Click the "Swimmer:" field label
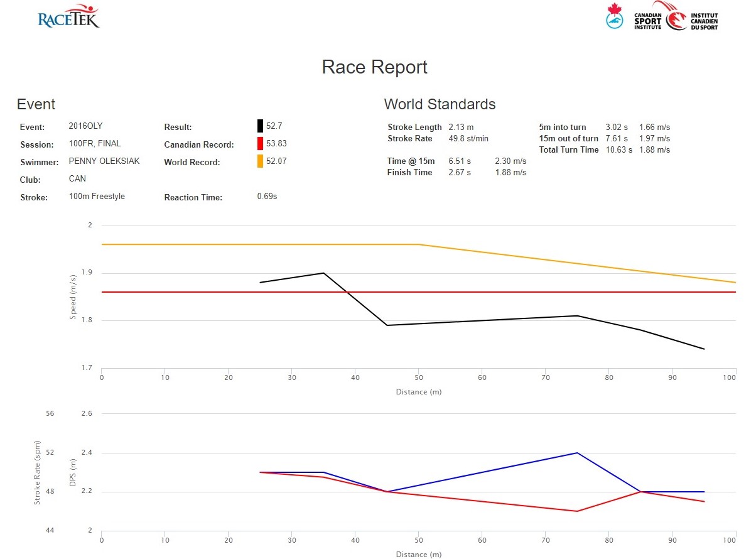 coord(38,162)
